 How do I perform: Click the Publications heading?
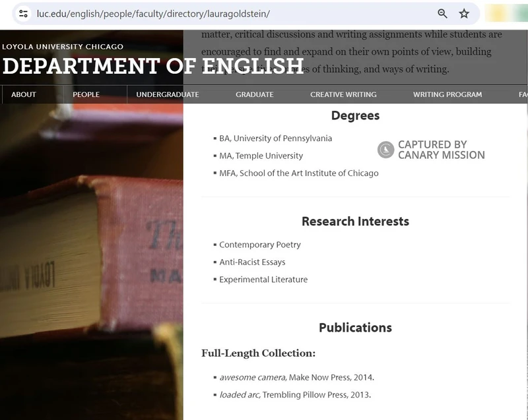[355, 328]
